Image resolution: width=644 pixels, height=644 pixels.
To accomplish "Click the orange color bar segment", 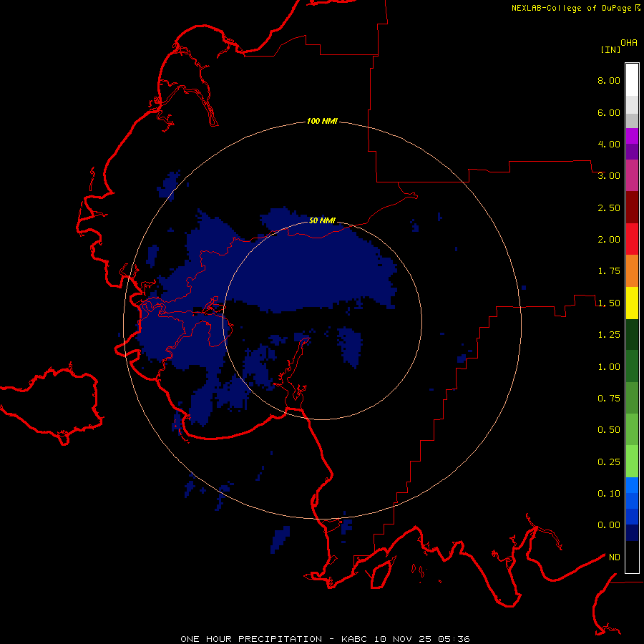I will tap(632, 270).
